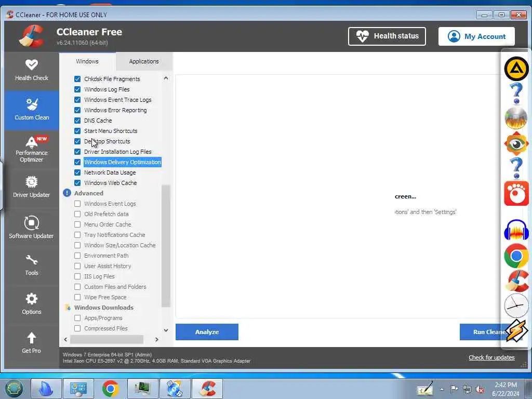Open the disc burner icon in dock
Viewport: 532px width, 399px height.
point(516,118)
